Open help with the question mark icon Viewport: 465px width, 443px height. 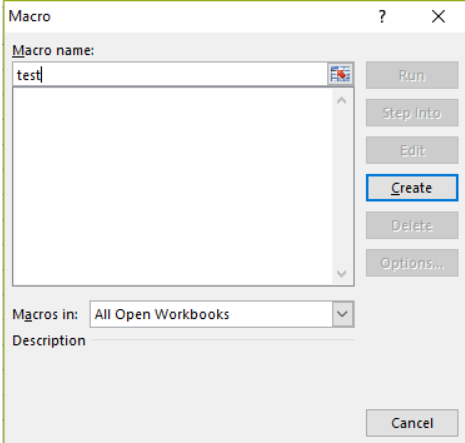(382, 16)
